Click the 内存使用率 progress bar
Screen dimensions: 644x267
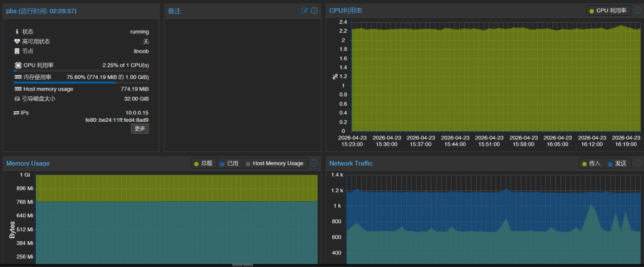tap(80, 82)
